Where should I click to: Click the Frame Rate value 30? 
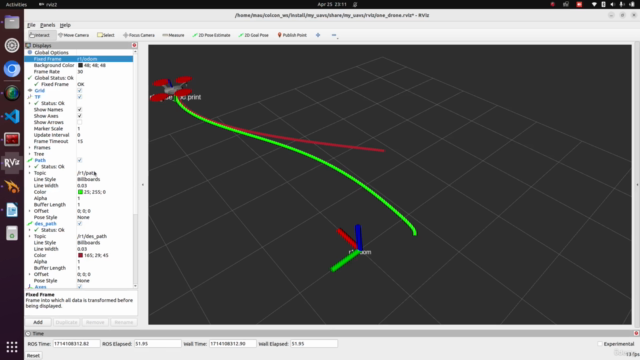tap(80, 71)
